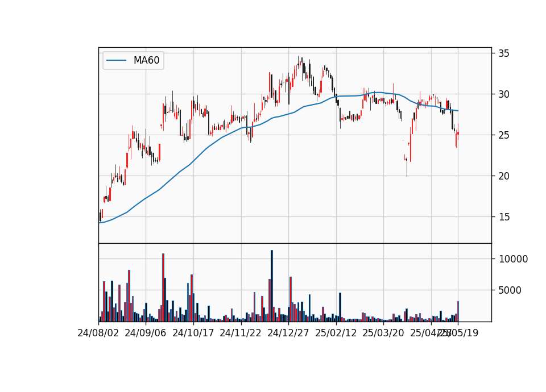Click the 25/02/12 date label
The height and width of the screenshot is (392, 546).
[x=336, y=333]
